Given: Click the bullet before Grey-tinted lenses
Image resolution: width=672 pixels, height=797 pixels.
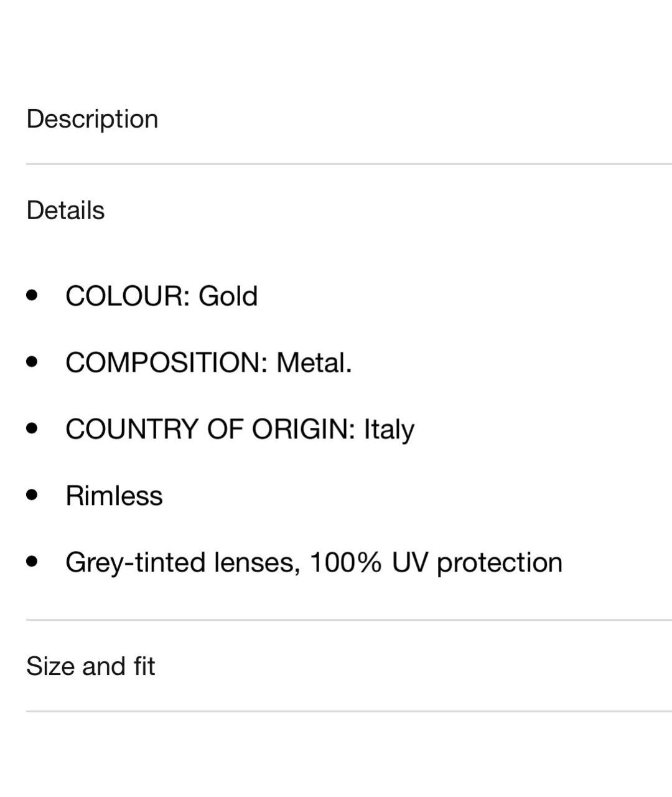Looking at the screenshot, I should (32, 562).
